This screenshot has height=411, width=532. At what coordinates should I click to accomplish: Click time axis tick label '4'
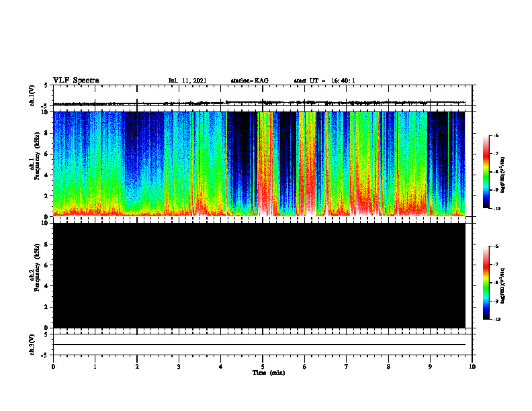point(221,367)
